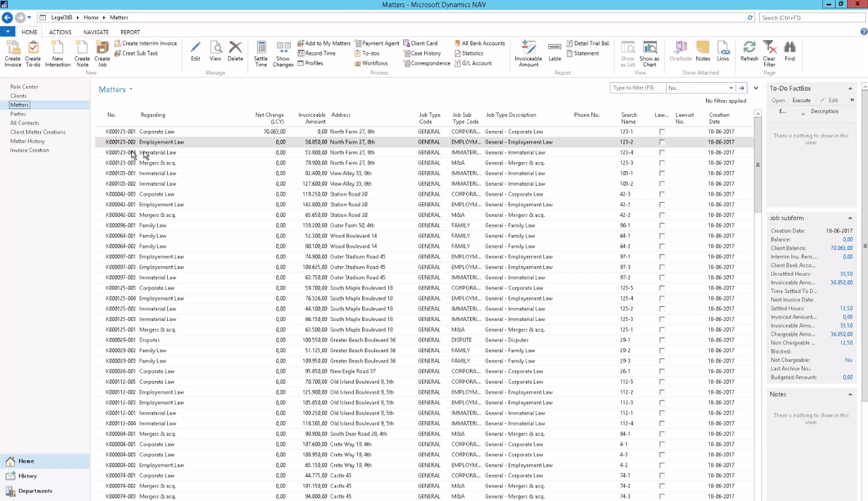Select Creat Sub Task in the ribbon
This screenshot has height=501, width=868.
point(136,54)
